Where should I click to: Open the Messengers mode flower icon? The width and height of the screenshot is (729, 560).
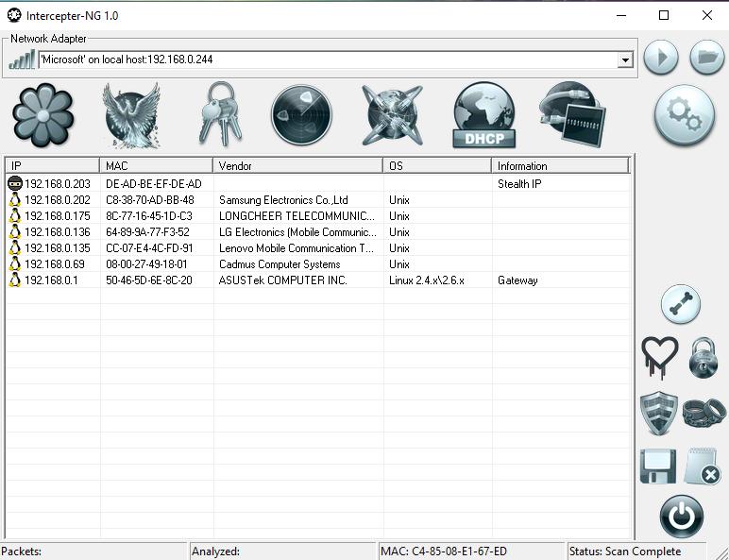[42, 115]
